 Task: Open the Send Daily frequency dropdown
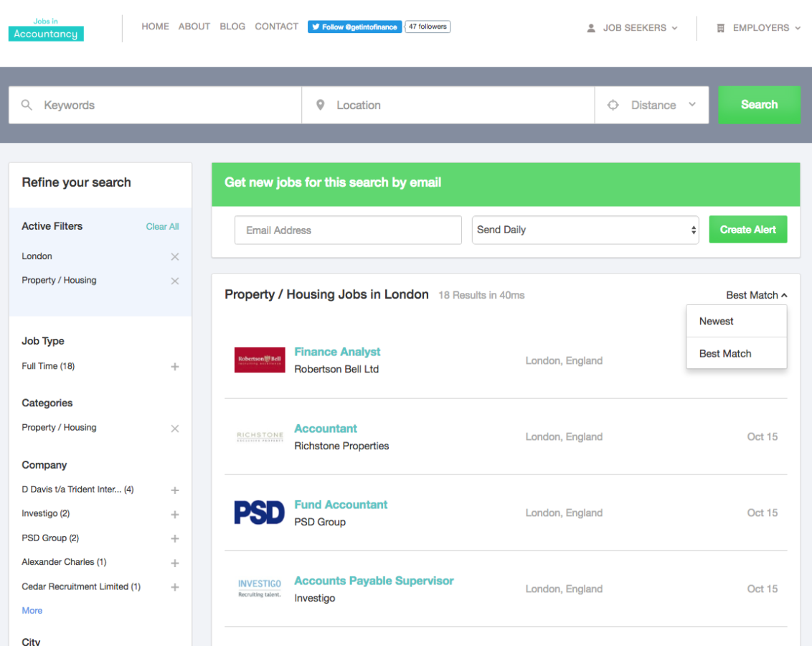585,230
